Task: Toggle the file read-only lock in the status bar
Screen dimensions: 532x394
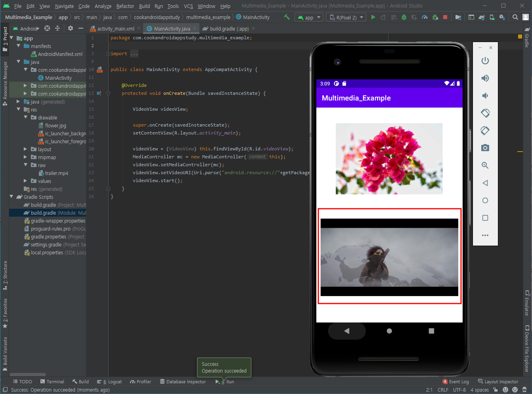Action: [x=496, y=390]
